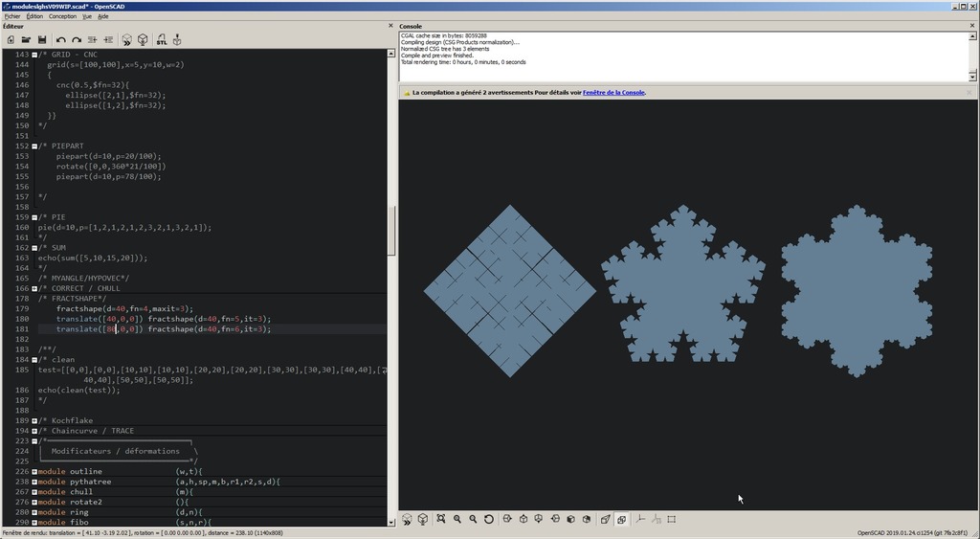
Task: Click console text 'Compile and preview finished.'
Action: click(x=437, y=56)
